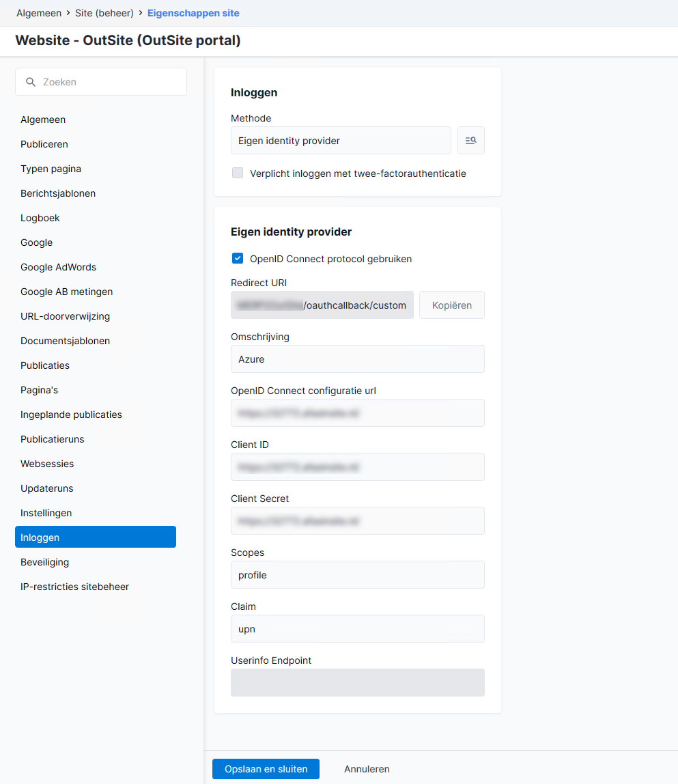This screenshot has height=784, width=678.
Task: Enable mandatory two-factor authentication checkbox
Action: click(x=238, y=173)
